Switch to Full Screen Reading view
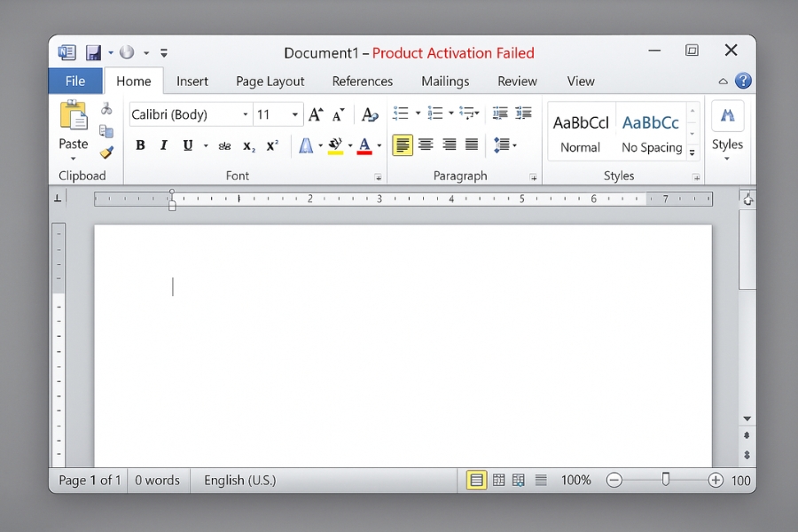 click(498, 480)
